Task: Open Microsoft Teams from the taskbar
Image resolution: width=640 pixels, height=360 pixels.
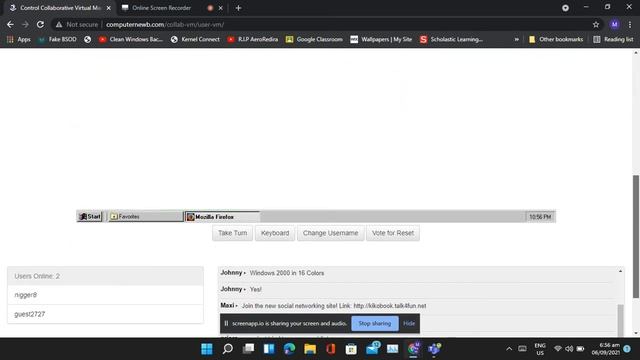Action: pos(434,349)
